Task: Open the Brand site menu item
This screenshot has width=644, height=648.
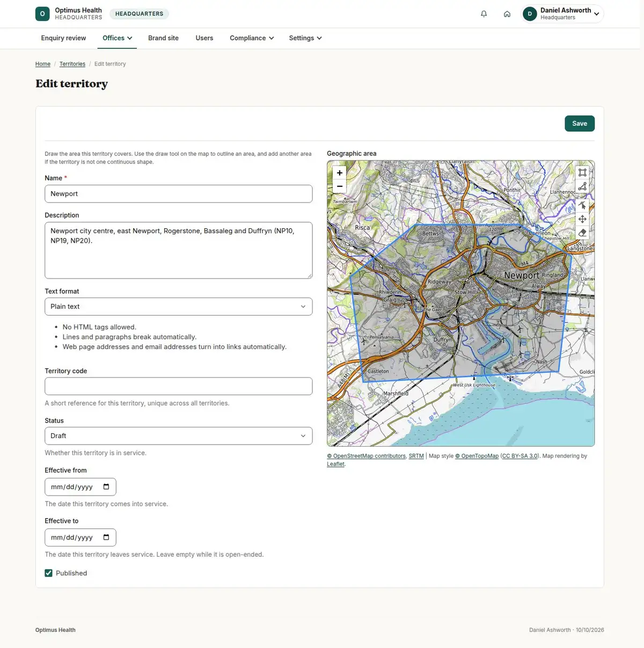Action: point(163,38)
